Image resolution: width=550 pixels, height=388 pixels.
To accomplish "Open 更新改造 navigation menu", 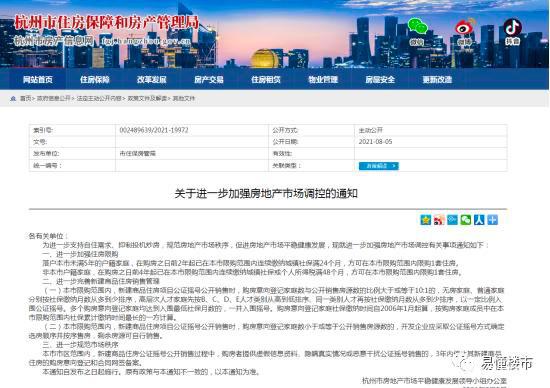I will pyautogui.click(x=437, y=80).
